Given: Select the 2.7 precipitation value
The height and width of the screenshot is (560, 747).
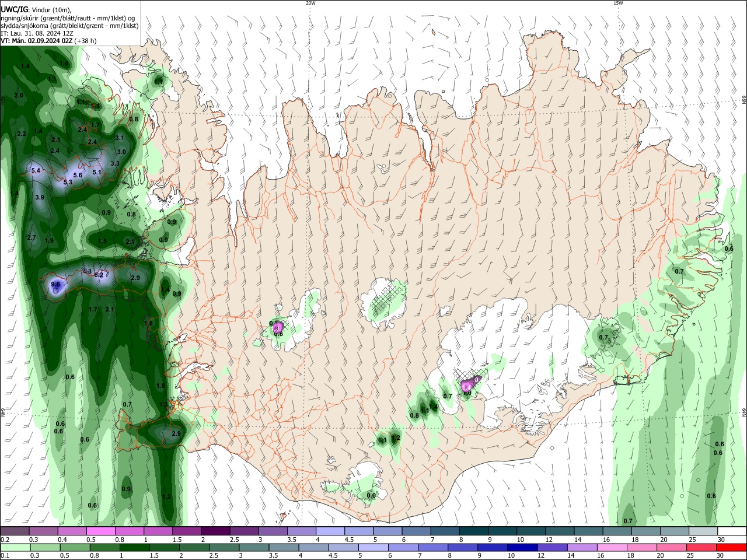Looking at the screenshot, I should click(x=32, y=237).
